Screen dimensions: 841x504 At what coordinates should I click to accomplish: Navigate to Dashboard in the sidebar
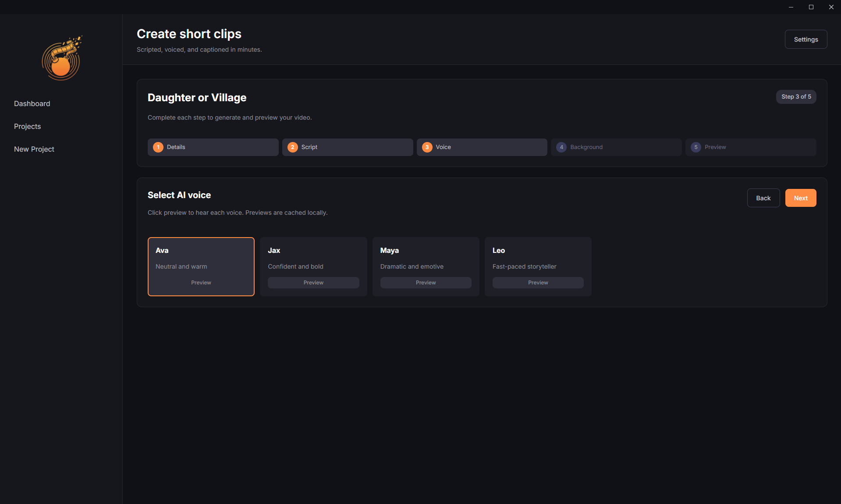coord(32,103)
